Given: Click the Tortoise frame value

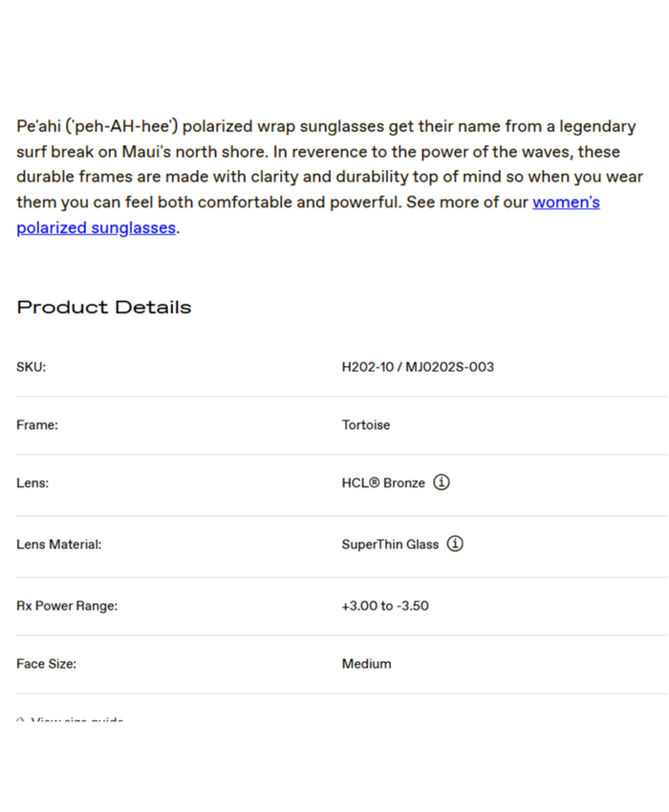Looking at the screenshot, I should [x=366, y=425].
